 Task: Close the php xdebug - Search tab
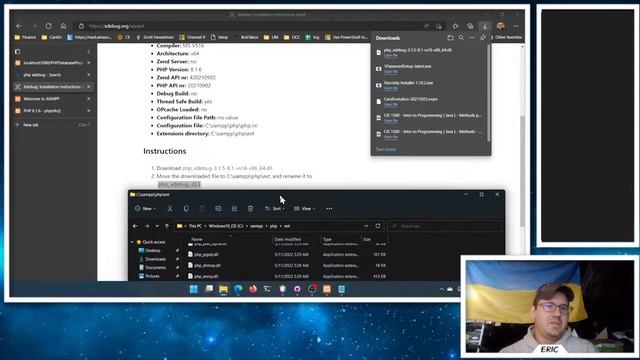[89, 75]
